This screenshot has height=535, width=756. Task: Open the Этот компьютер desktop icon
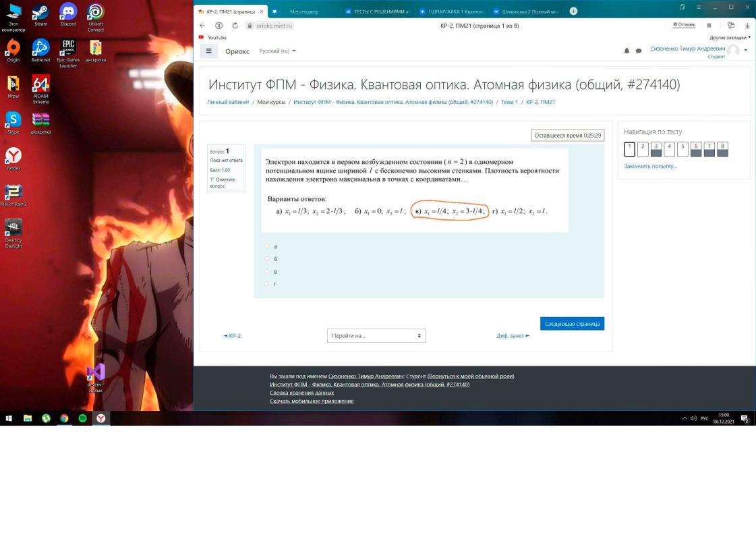coord(13,18)
